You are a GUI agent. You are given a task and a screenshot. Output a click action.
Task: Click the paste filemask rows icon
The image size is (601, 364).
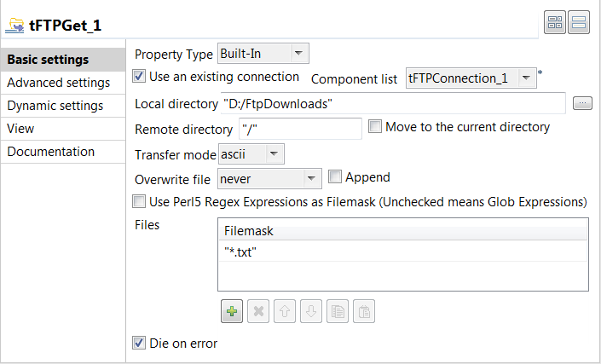point(363,312)
